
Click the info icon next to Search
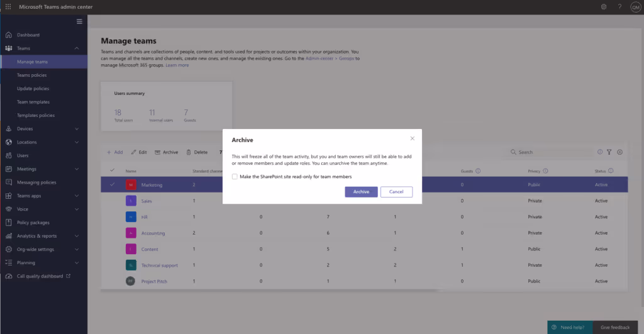coord(599,152)
